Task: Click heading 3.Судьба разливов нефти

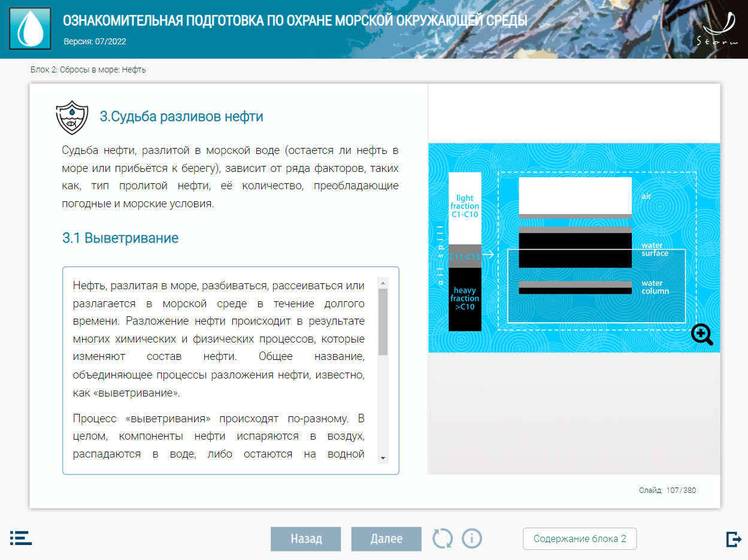Action: [181, 116]
